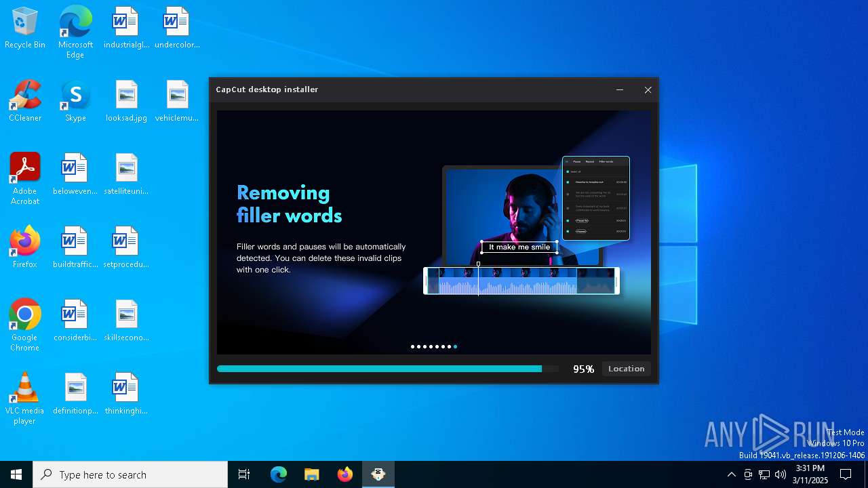868x488 pixels.
Task: Open the Windows Start menu
Action: click(x=16, y=474)
